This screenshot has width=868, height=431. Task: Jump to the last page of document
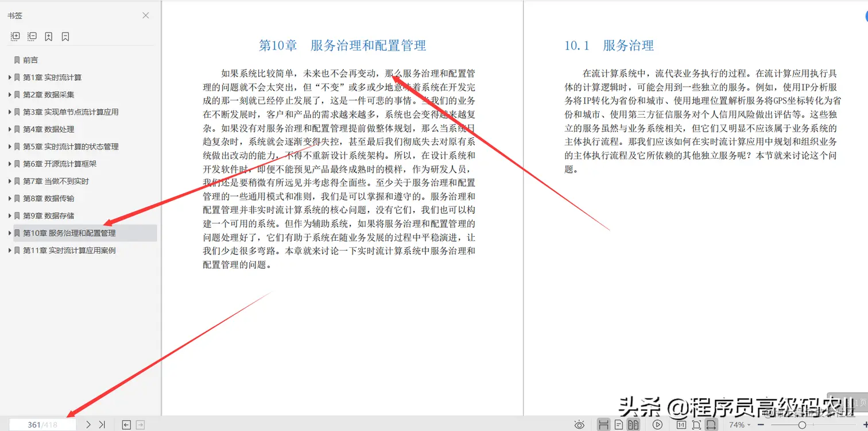pos(103,425)
